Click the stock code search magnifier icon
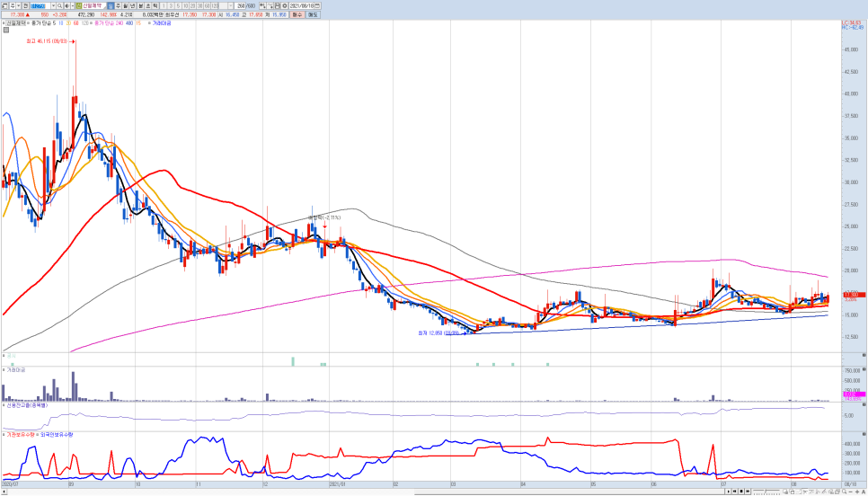 coord(60,5)
